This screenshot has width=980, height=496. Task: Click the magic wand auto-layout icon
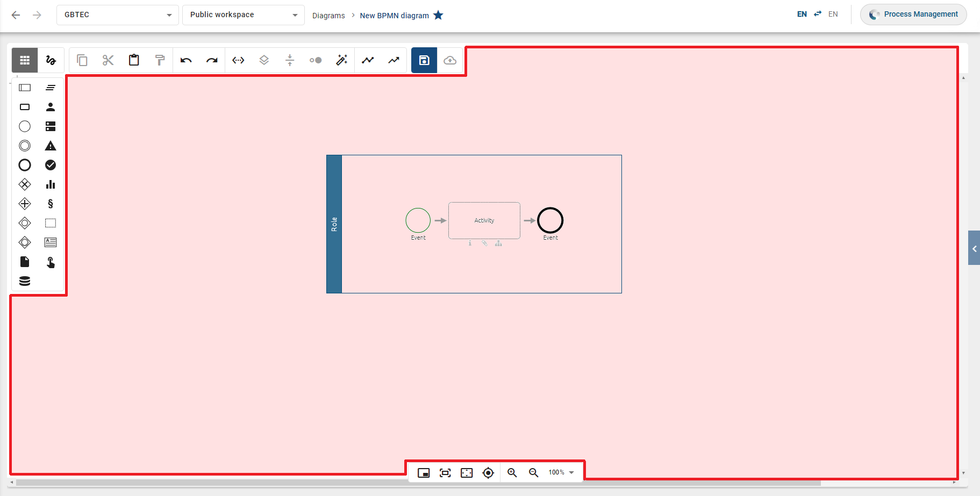tap(341, 60)
